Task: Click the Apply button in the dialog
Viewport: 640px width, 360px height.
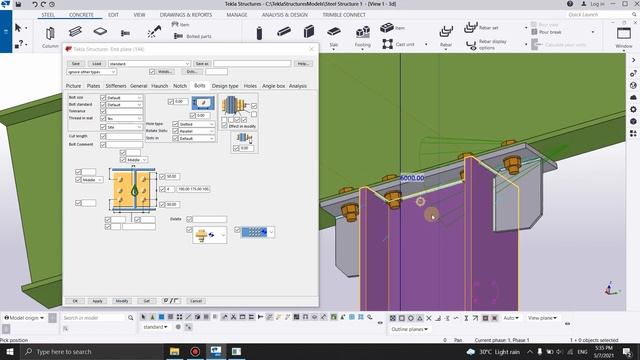Action: pyautogui.click(x=97, y=301)
